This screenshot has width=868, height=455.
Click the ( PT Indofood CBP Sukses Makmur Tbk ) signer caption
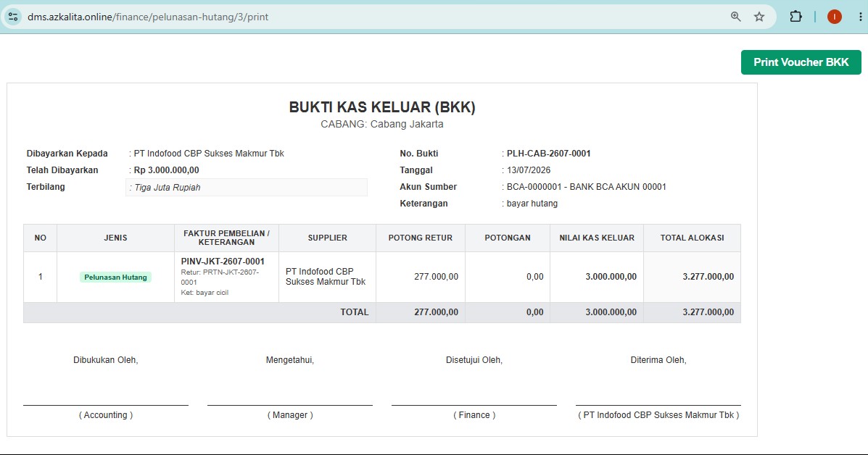point(658,415)
